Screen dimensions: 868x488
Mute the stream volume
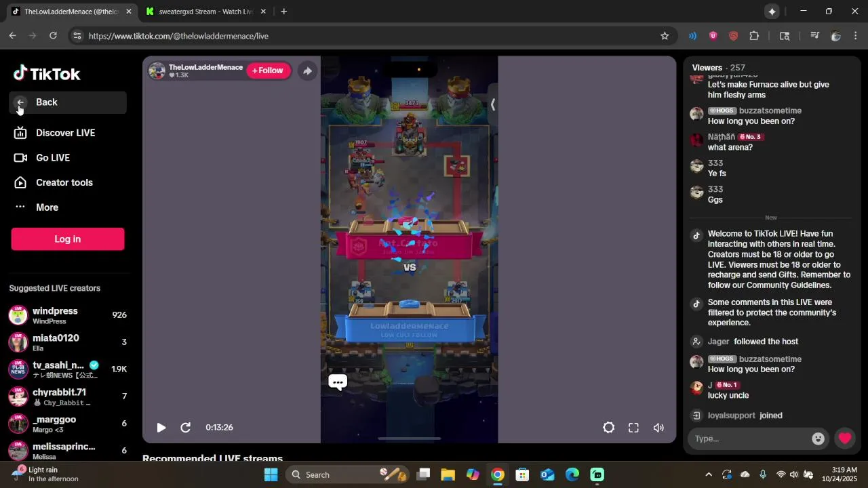coord(658,428)
